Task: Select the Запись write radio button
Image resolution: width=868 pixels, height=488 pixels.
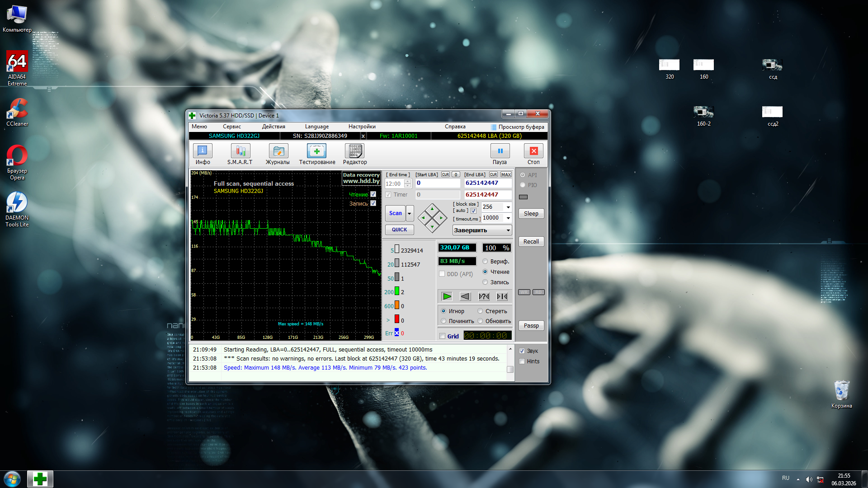Action: pyautogui.click(x=485, y=282)
